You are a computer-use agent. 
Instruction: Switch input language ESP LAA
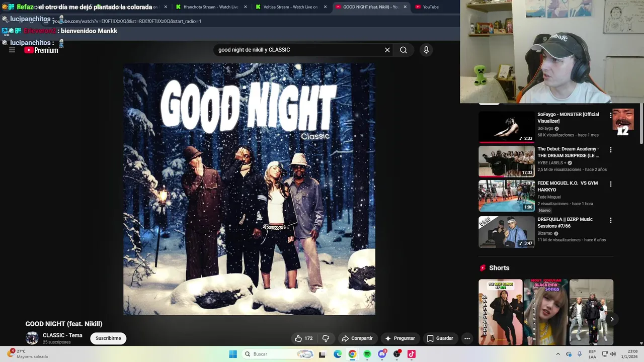(592, 354)
